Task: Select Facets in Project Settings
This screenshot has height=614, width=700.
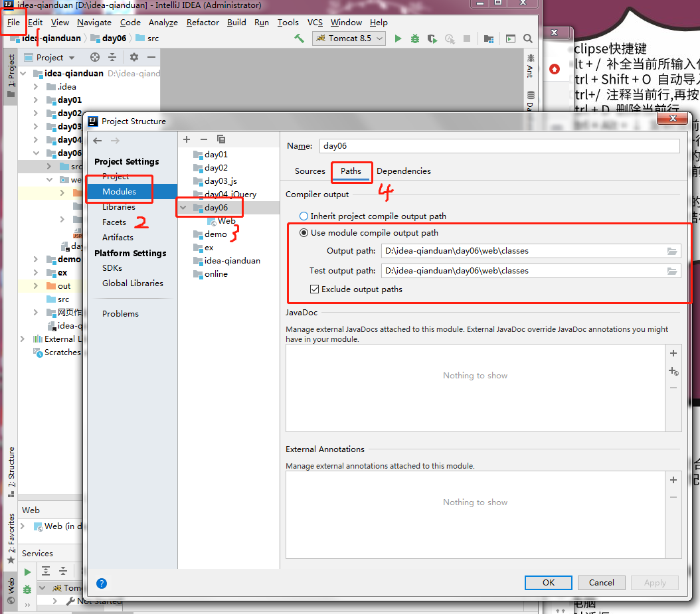Action: 114,222
